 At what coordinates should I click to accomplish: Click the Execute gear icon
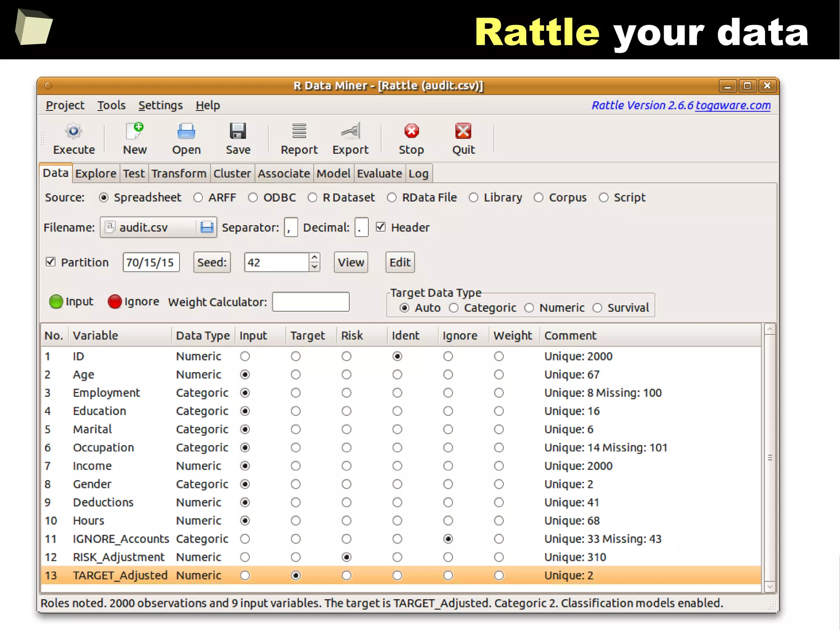tap(74, 131)
